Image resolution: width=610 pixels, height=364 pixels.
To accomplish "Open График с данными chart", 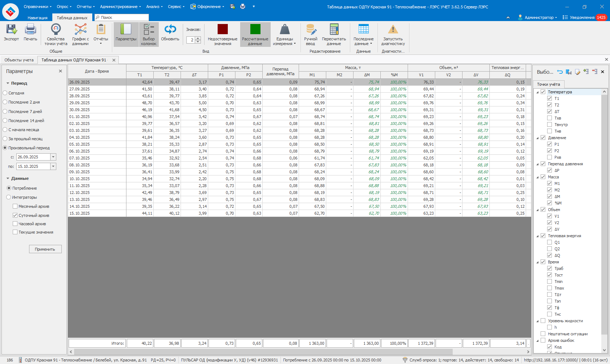I will (x=80, y=29).
